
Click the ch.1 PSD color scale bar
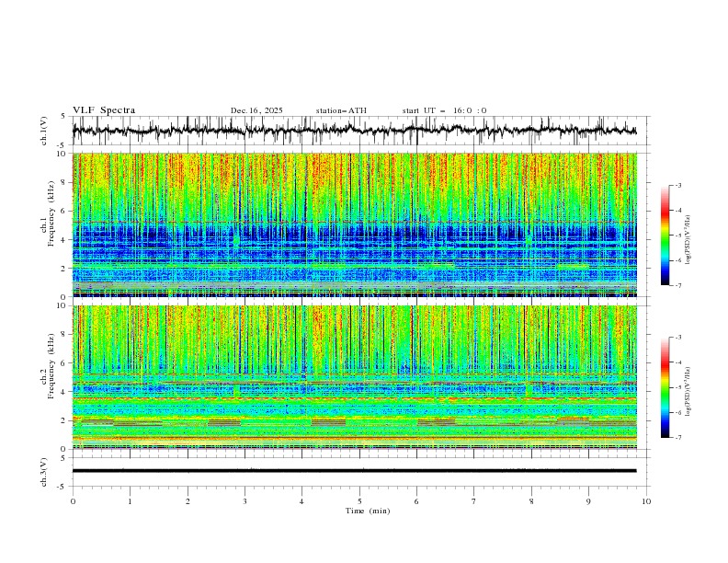665,236
